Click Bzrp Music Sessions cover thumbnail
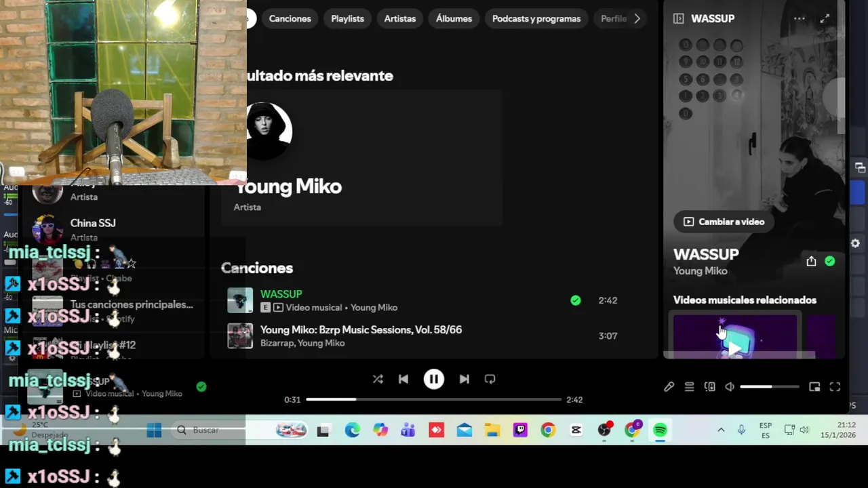Image resolution: width=868 pixels, height=488 pixels. (x=240, y=335)
